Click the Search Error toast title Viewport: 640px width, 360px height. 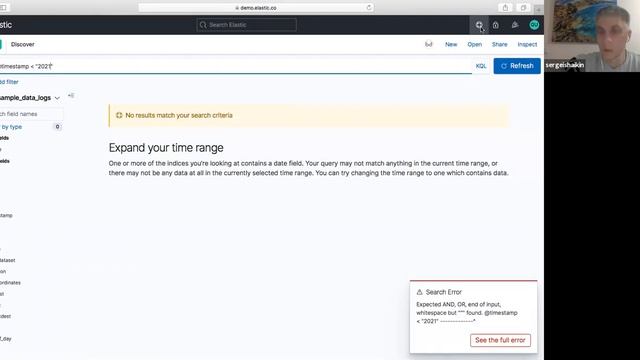click(444, 292)
